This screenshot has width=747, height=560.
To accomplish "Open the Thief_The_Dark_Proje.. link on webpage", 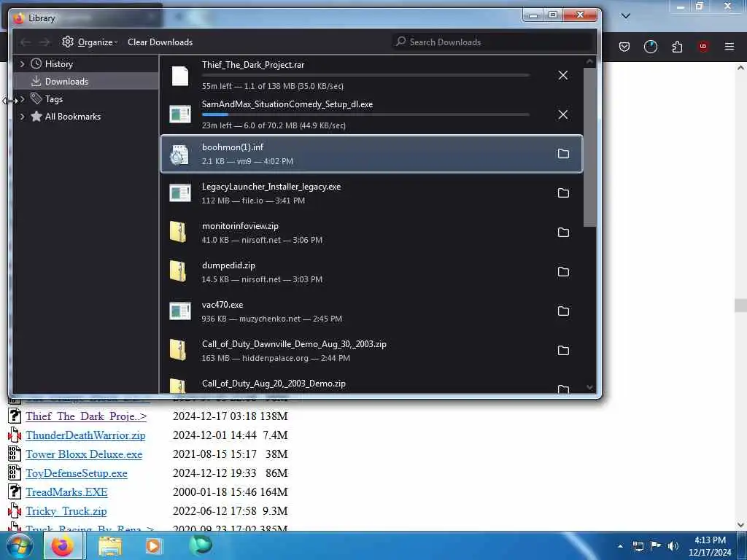I will [86, 416].
